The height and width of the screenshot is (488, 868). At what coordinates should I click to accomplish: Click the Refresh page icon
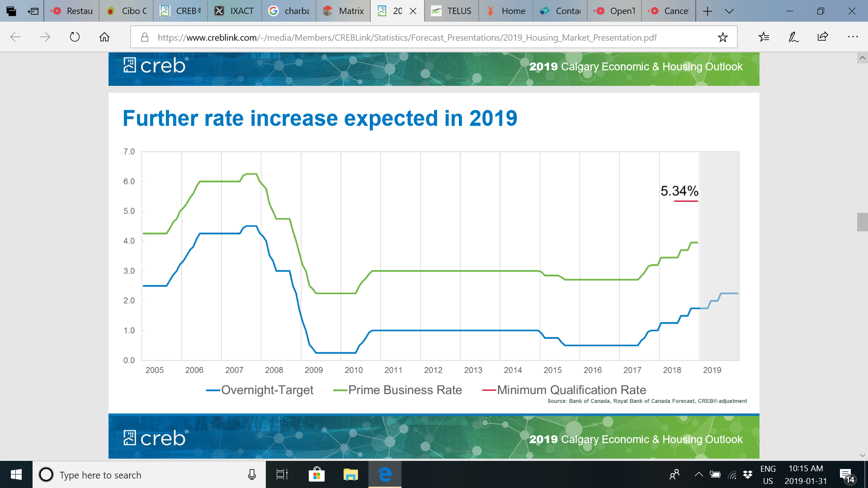click(x=75, y=37)
